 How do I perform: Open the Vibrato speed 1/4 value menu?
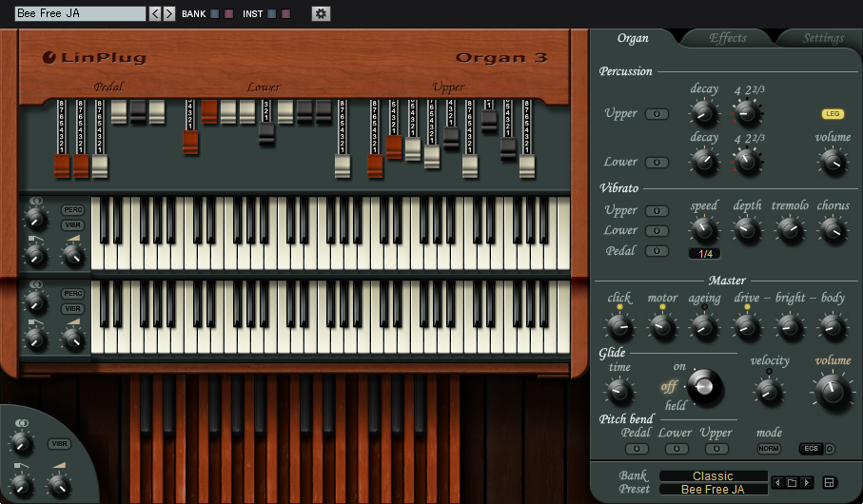tap(705, 254)
